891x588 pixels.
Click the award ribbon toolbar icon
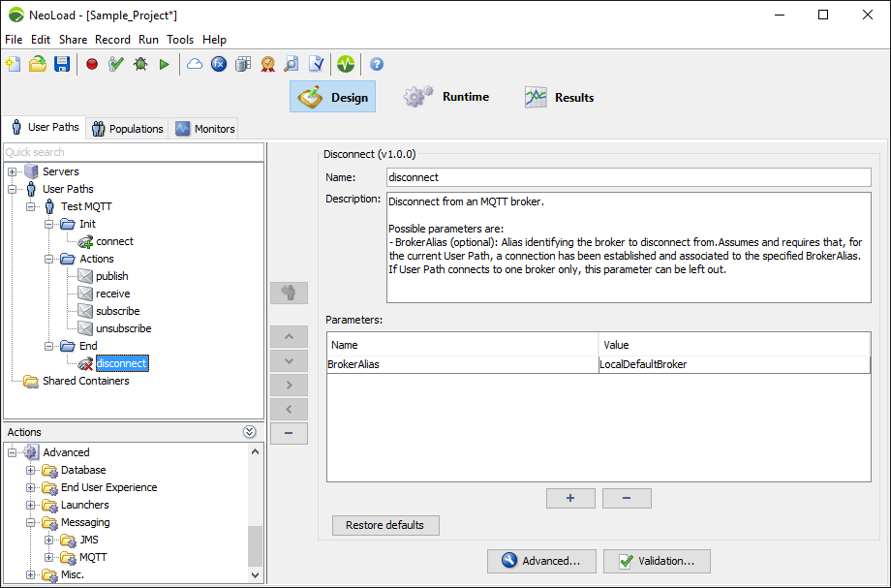(x=267, y=64)
